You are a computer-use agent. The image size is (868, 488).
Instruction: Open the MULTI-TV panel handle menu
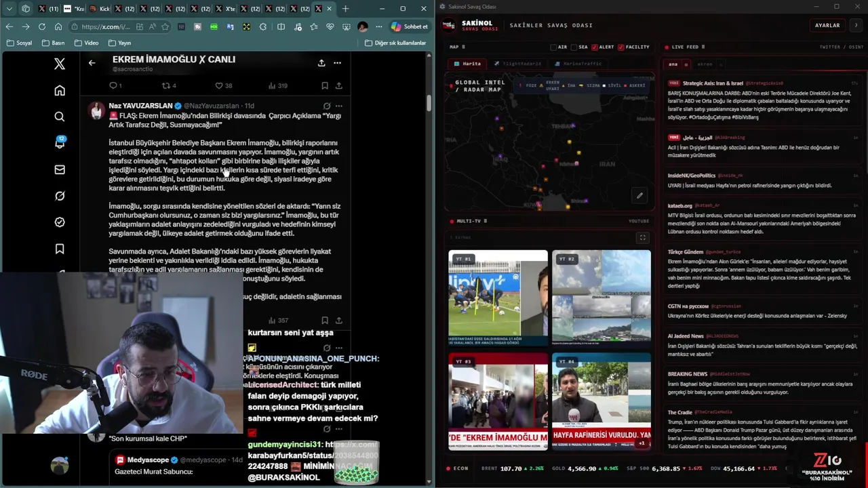point(486,221)
